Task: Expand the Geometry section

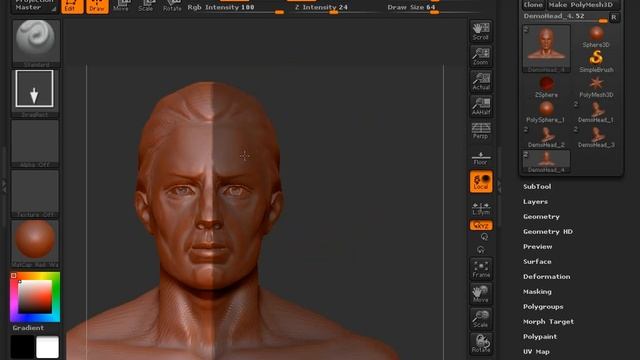Action: (542, 217)
